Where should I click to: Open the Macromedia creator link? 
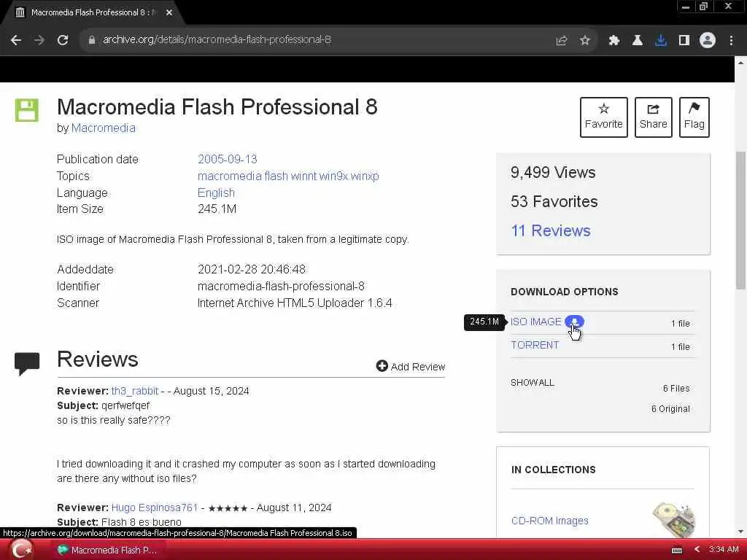click(103, 128)
